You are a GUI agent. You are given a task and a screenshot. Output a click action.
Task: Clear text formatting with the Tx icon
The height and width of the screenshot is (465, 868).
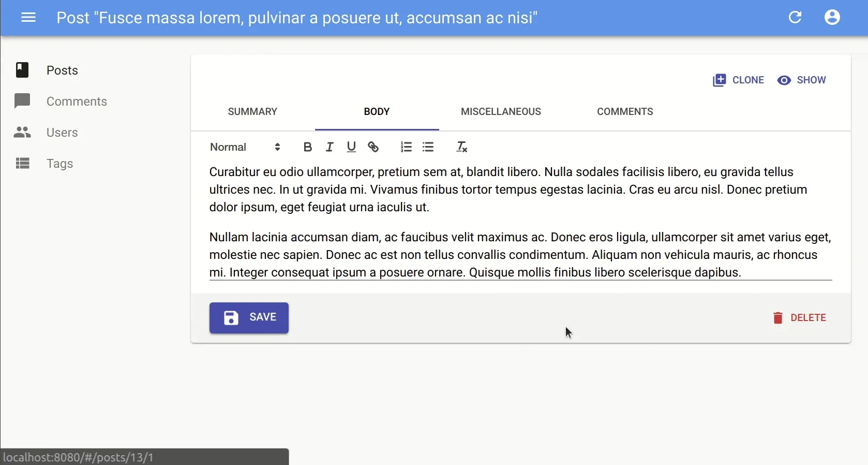461,147
